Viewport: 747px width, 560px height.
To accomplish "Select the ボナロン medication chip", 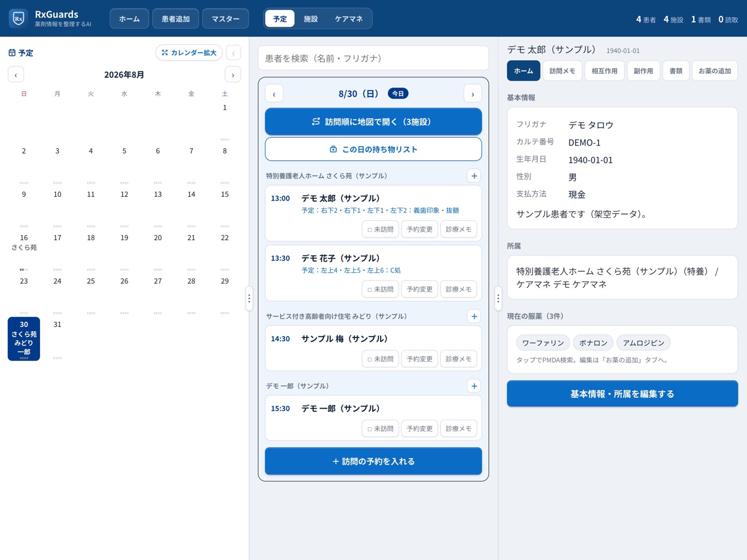I will click(593, 343).
